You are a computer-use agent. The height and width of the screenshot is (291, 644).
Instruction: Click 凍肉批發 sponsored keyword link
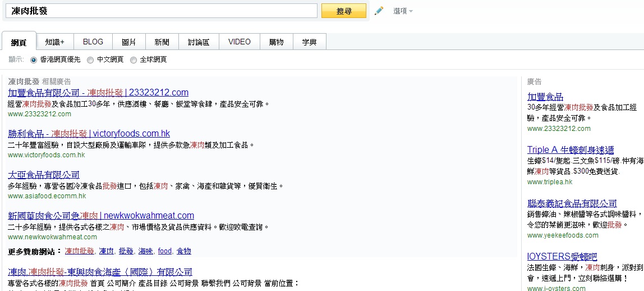click(x=79, y=251)
